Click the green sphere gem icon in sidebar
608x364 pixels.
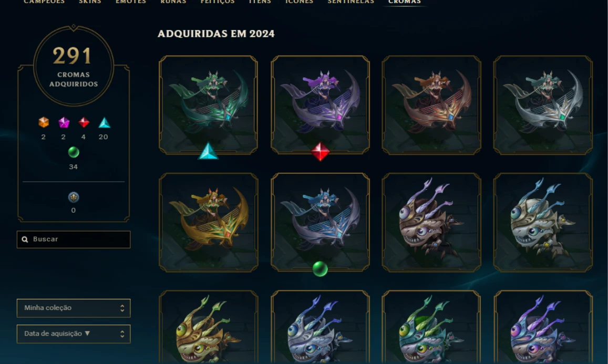click(x=74, y=152)
